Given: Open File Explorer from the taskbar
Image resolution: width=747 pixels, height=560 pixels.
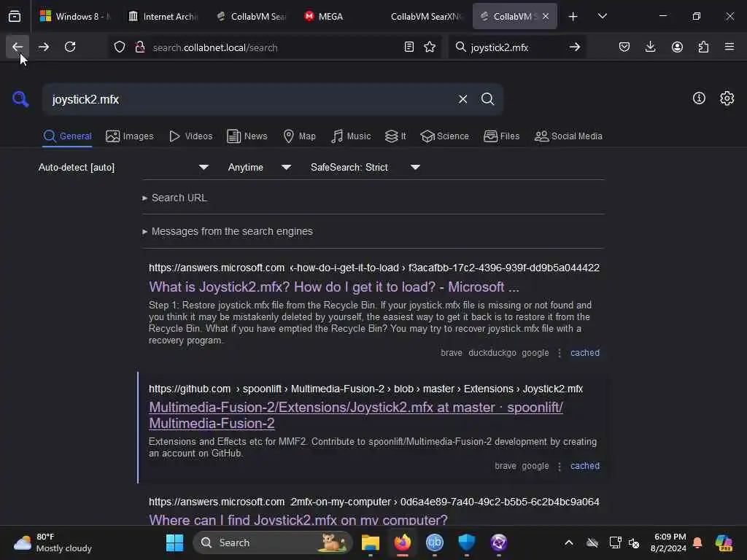Looking at the screenshot, I should click(x=370, y=542).
